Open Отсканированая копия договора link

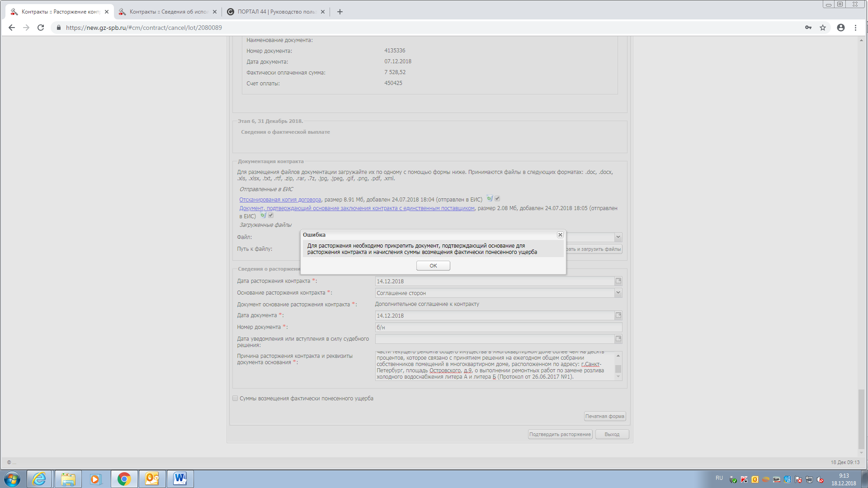tap(280, 200)
